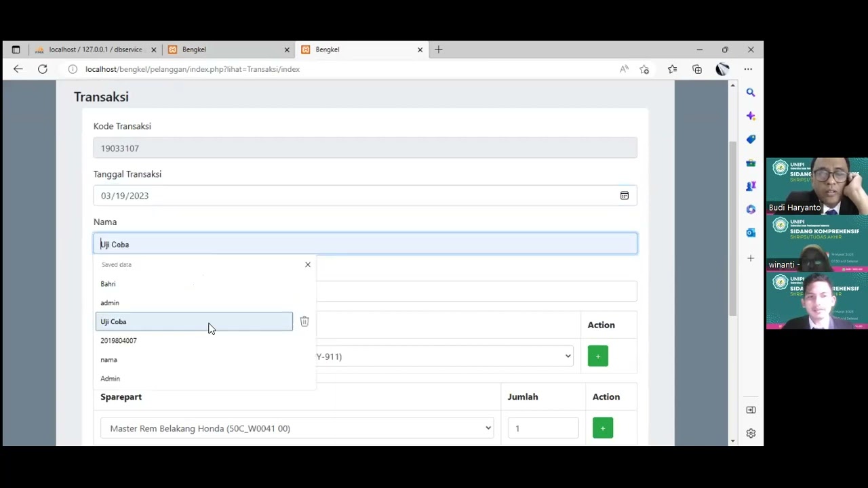The width and height of the screenshot is (868, 488).
Task: Open the browser profile avatar
Action: (x=722, y=69)
